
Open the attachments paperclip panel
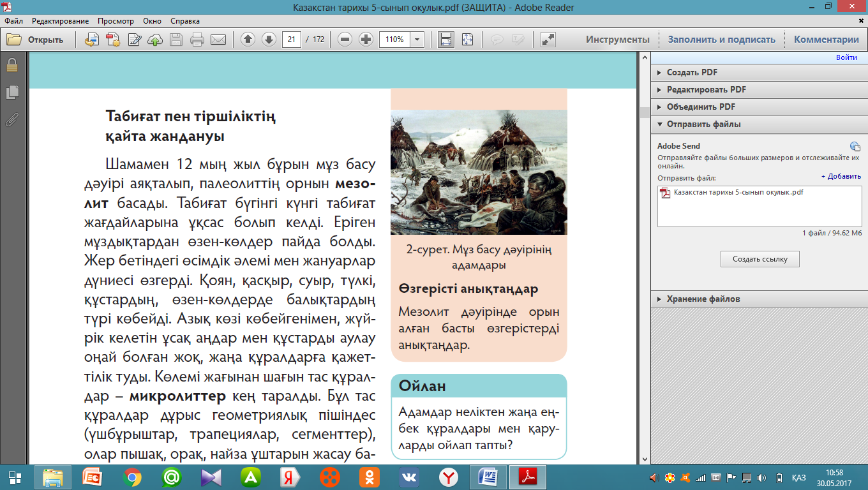point(11,119)
